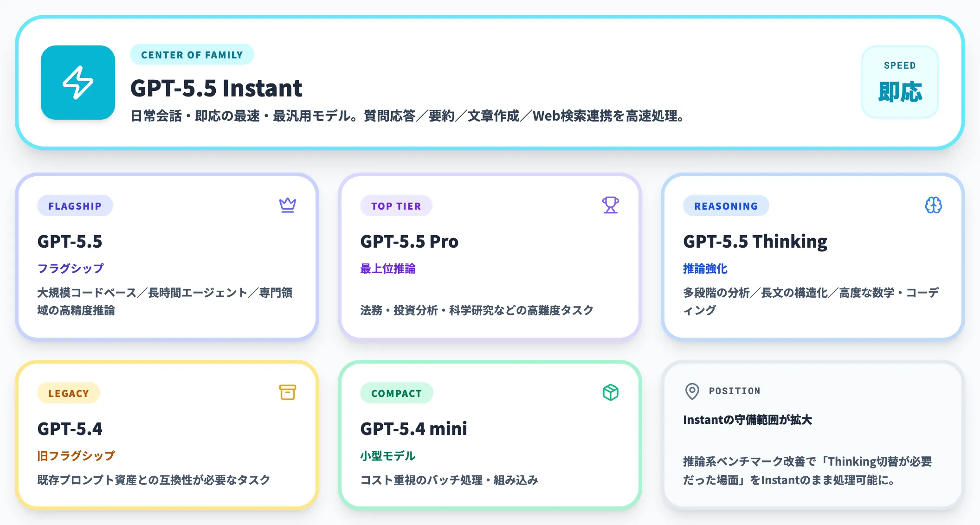
Task: Click the GPT-5.5 Instant heading
Action: (x=216, y=88)
